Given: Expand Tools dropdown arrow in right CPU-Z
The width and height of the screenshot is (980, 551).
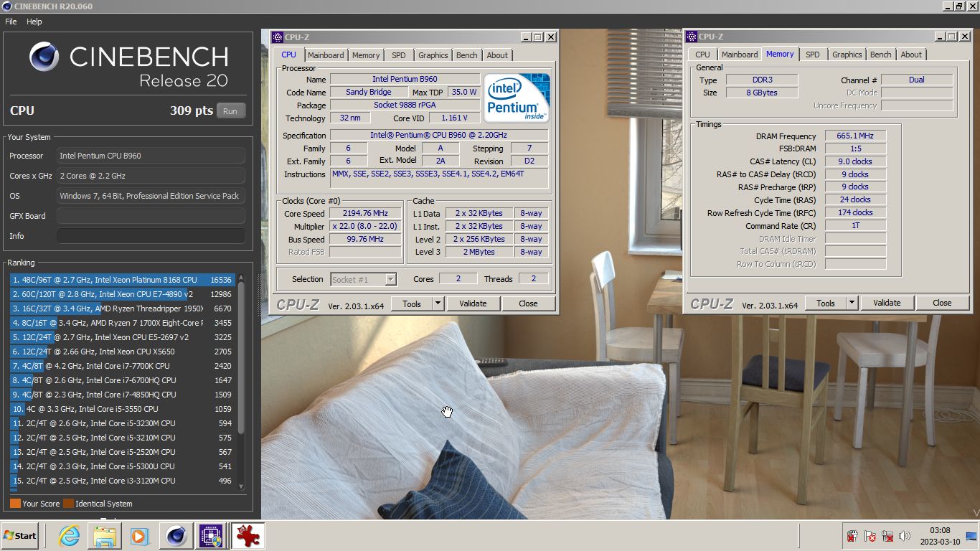Looking at the screenshot, I should 852,303.
